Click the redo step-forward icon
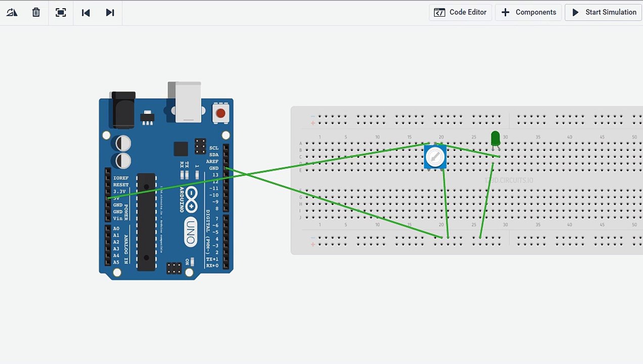 point(110,12)
